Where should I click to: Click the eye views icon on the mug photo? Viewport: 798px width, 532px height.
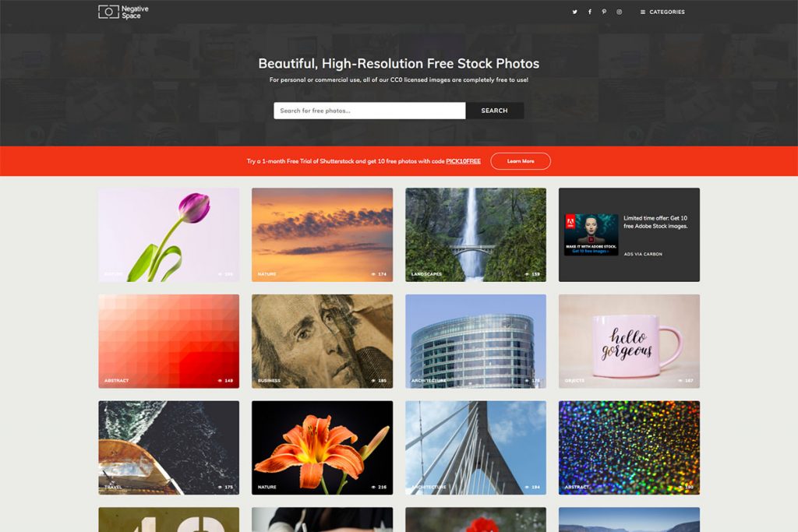(x=680, y=380)
